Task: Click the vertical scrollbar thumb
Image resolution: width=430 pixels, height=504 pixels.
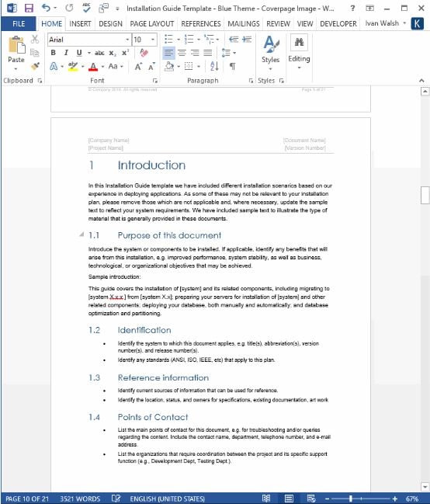Action: click(425, 195)
